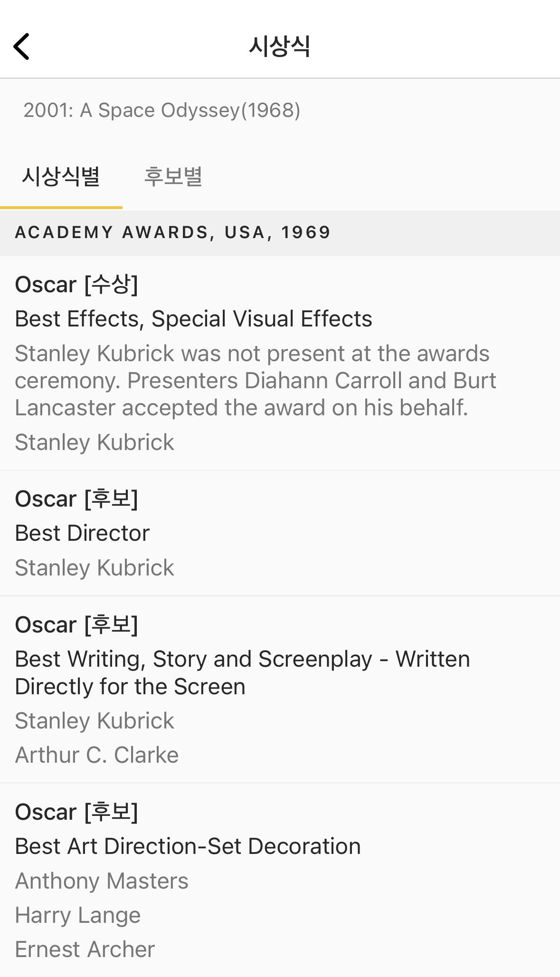Select the Best Art Direction-Set Decoration category

[188, 846]
